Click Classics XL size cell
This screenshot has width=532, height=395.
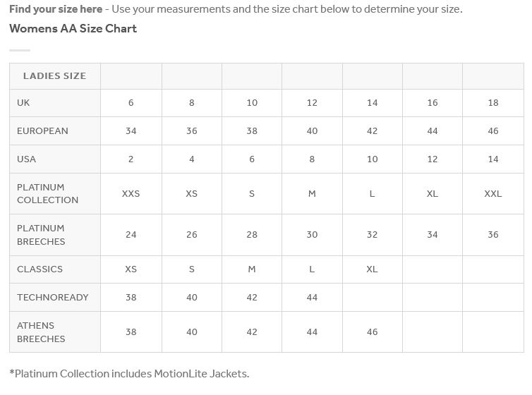373,269
